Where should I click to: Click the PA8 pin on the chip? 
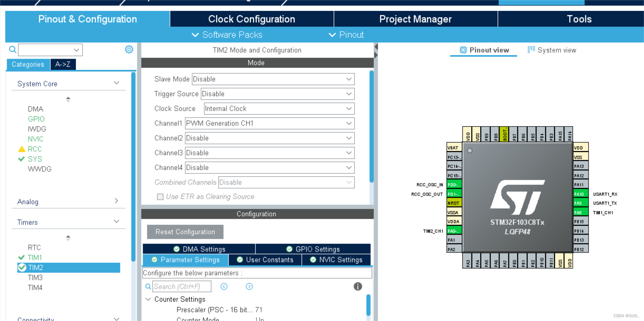pyautogui.click(x=580, y=212)
